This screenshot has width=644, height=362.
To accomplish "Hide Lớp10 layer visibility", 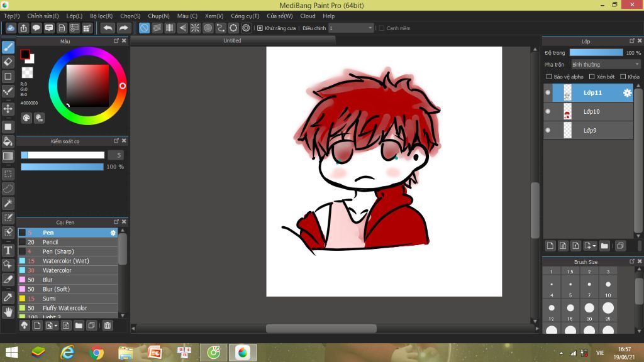I will coord(548,112).
